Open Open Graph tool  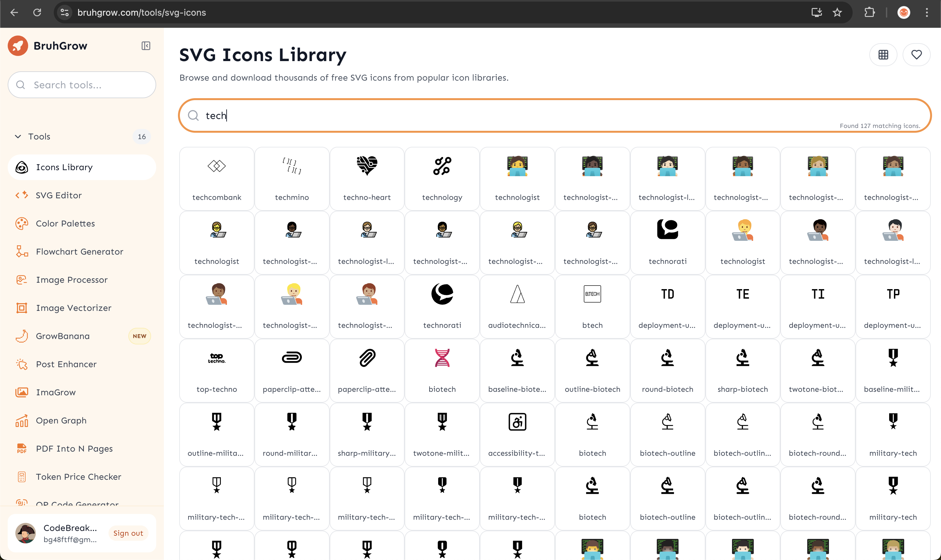(x=82, y=420)
